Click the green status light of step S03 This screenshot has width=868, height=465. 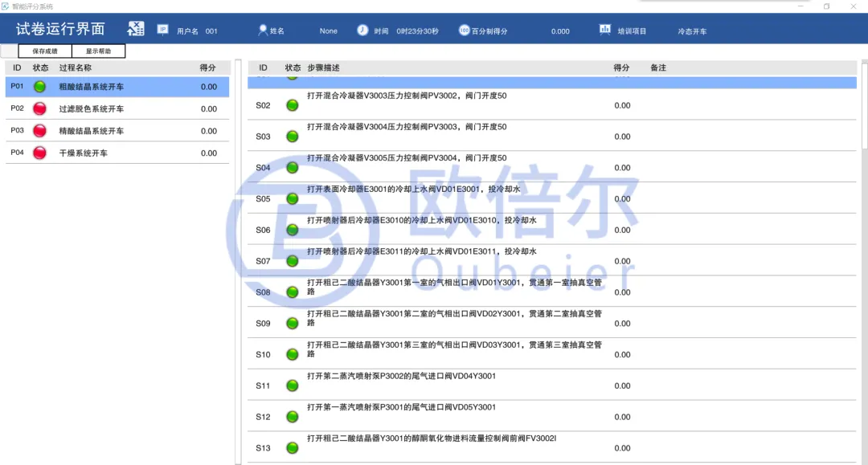(293, 137)
